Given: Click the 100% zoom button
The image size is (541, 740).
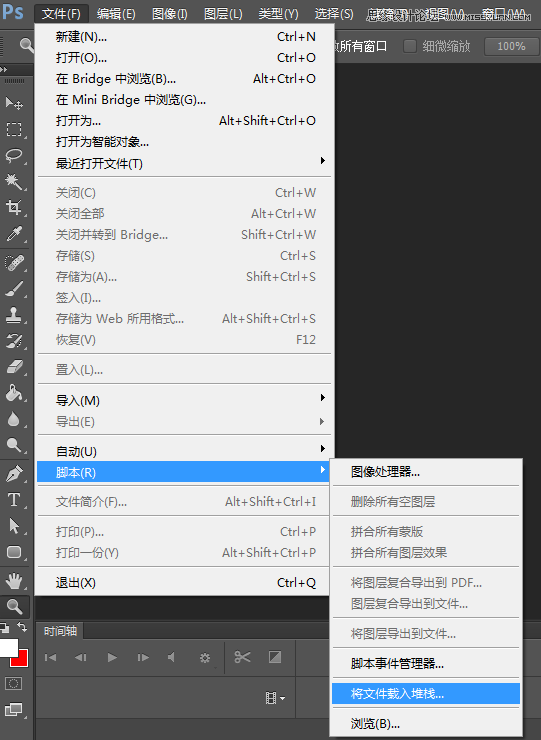Looking at the screenshot, I should pos(511,46).
